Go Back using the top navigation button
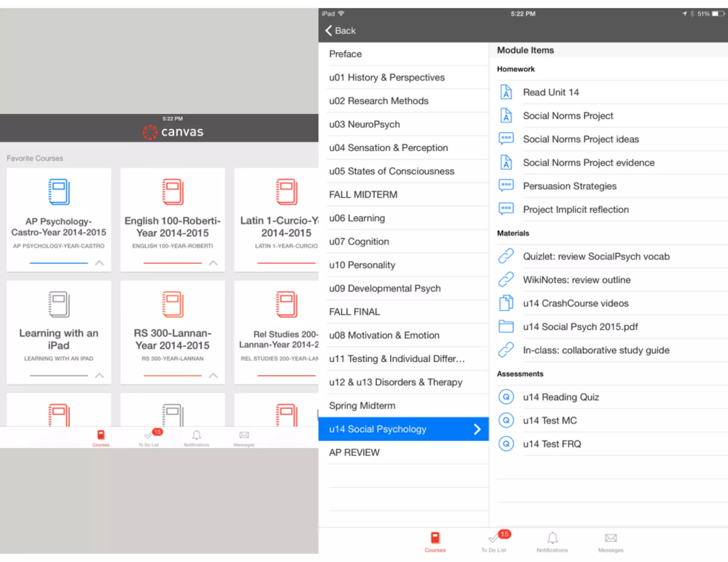This screenshot has height=562, width=728. point(341,31)
